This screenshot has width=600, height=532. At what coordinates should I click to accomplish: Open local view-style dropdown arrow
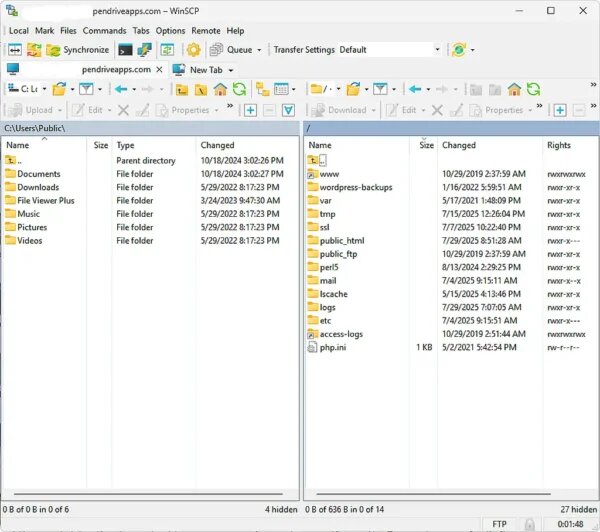coord(293,90)
